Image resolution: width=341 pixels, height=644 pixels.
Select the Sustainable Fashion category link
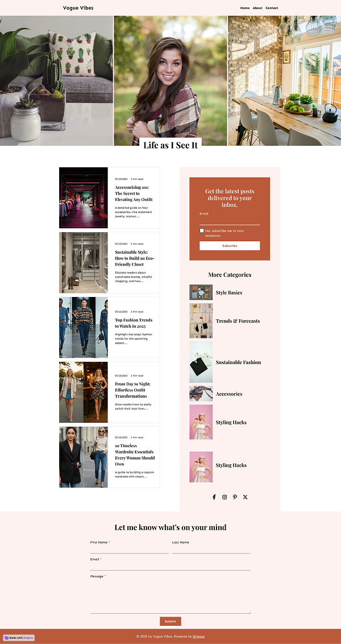pos(238,362)
